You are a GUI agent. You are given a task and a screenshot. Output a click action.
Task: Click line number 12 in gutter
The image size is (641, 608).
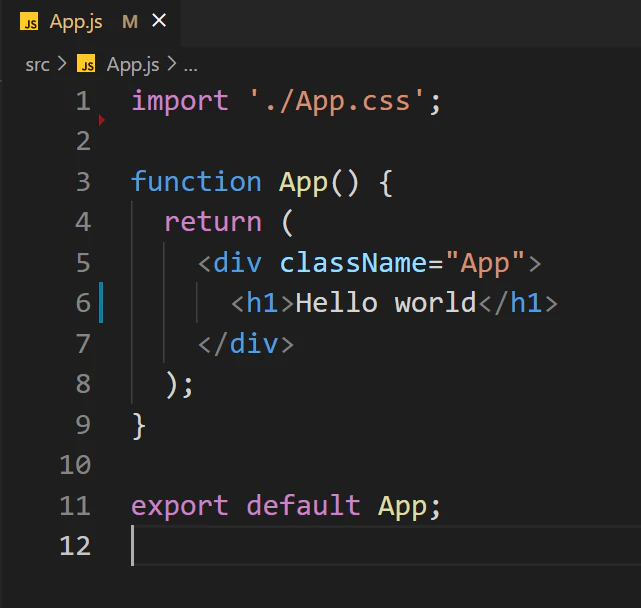(75, 546)
